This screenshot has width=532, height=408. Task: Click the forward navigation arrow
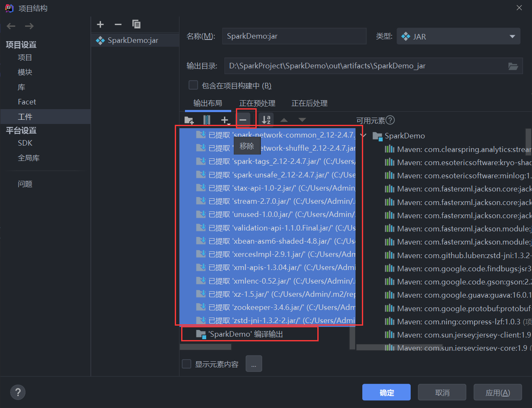point(29,26)
